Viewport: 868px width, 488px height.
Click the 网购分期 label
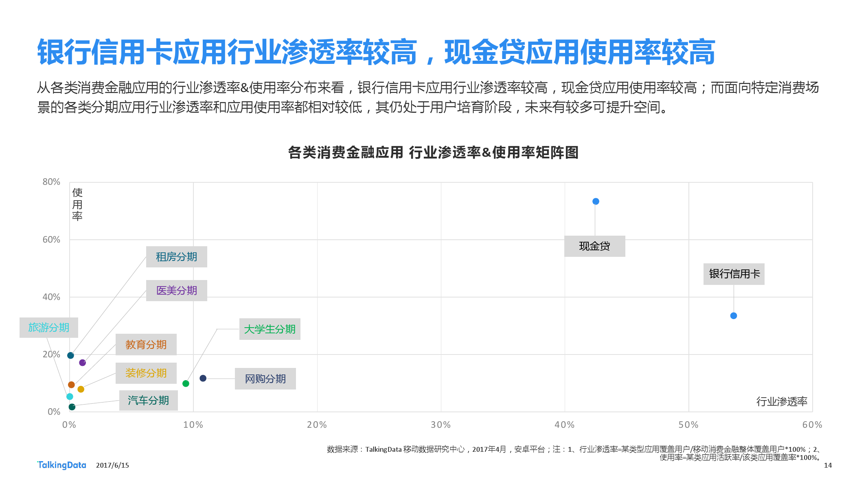point(265,379)
